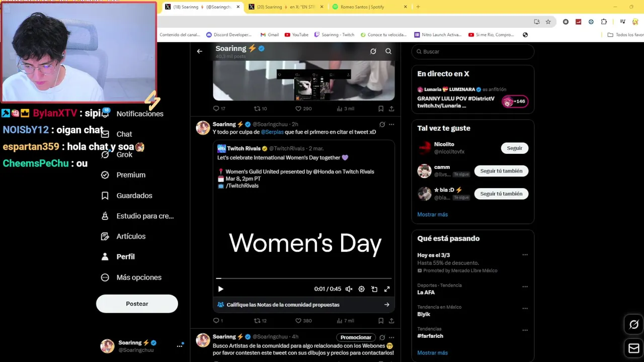Click the Buscar search field
Image resolution: width=644 pixels, height=362 pixels.
(x=473, y=52)
